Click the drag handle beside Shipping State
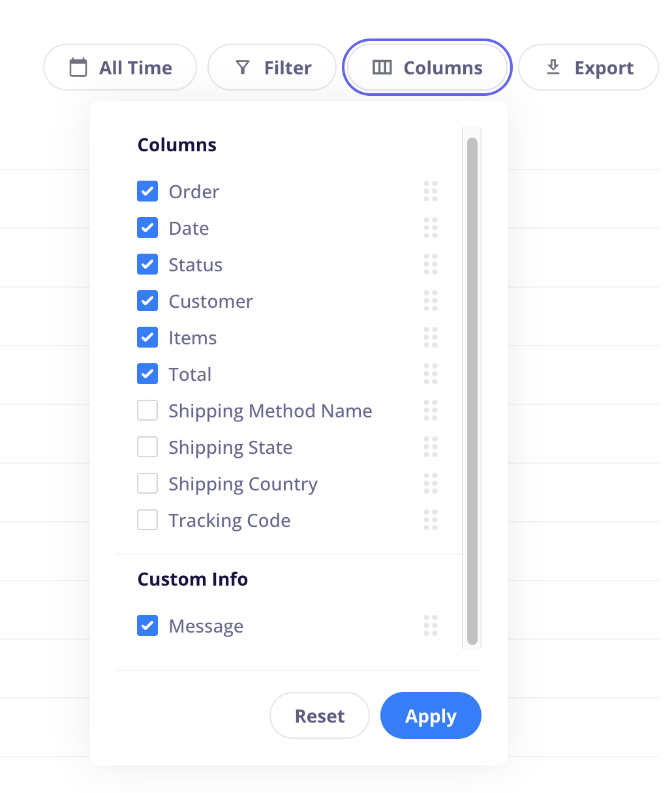Image resolution: width=672 pixels, height=793 pixels. 431,447
